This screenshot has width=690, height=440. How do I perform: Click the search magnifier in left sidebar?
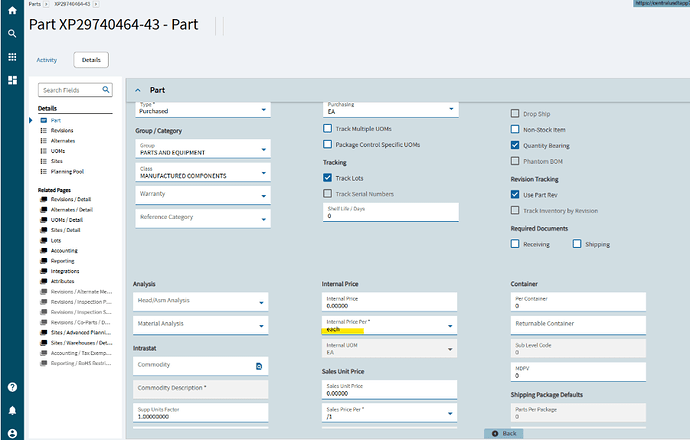pyautogui.click(x=12, y=33)
